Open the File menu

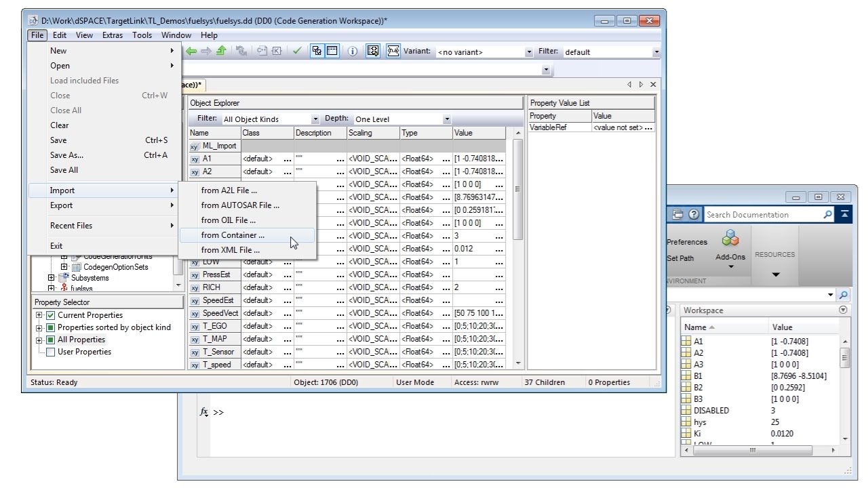click(37, 35)
